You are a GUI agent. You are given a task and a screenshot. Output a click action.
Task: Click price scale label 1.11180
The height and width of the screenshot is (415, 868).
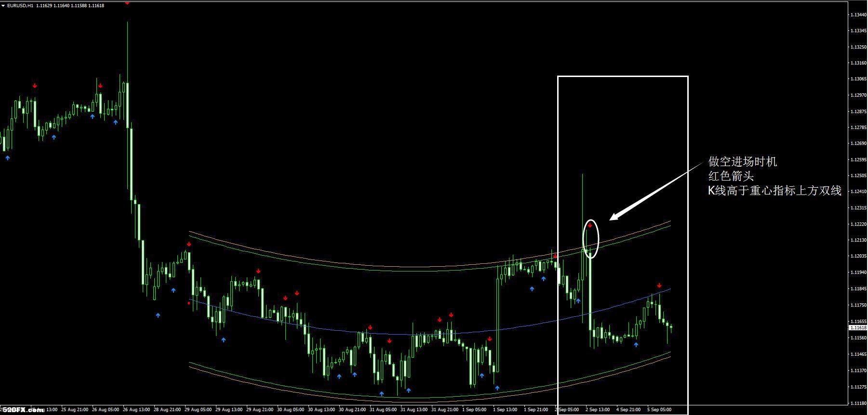pos(858,403)
